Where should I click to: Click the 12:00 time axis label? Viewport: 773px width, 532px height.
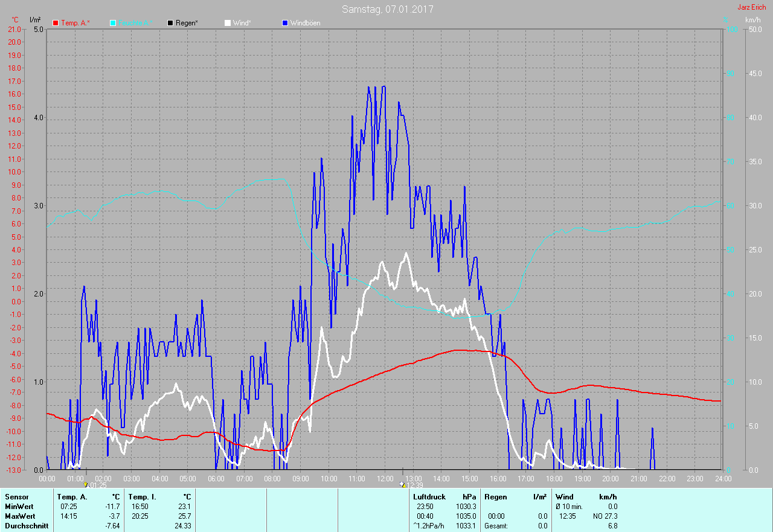pos(385,478)
